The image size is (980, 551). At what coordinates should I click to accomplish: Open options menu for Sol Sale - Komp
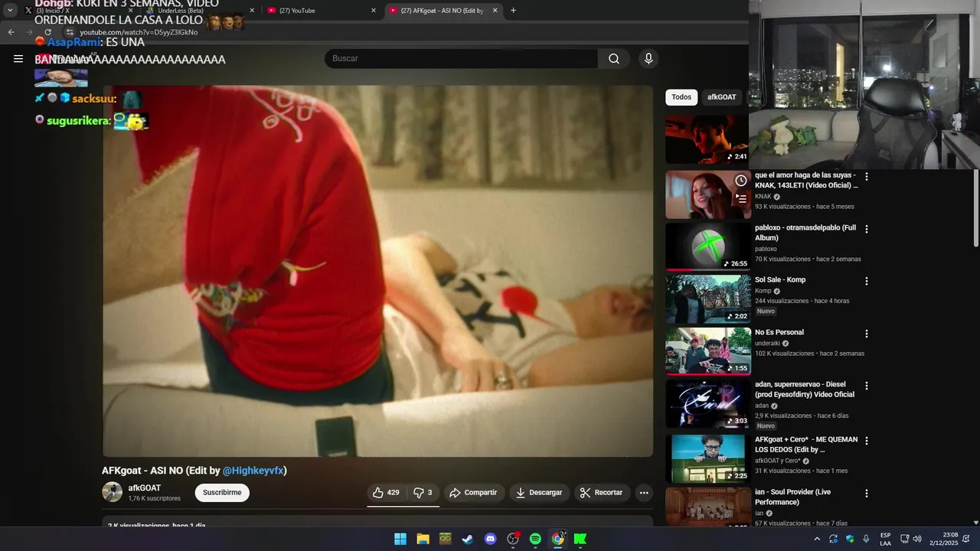[867, 281]
